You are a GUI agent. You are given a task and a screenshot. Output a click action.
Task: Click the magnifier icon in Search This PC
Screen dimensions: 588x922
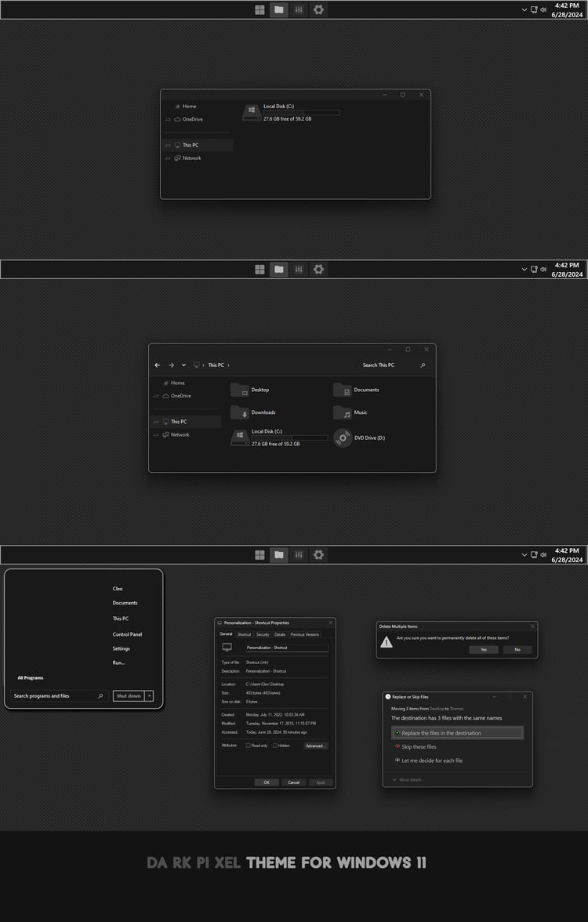pos(422,365)
